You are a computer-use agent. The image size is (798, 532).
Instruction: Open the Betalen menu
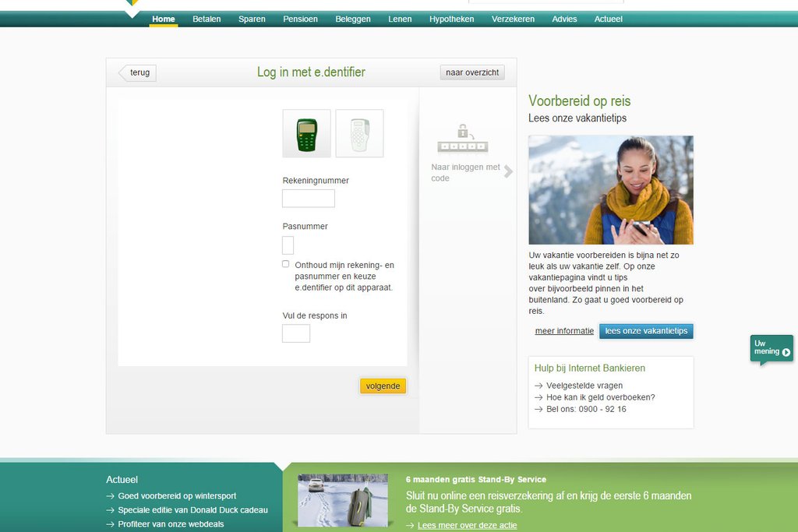click(207, 19)
